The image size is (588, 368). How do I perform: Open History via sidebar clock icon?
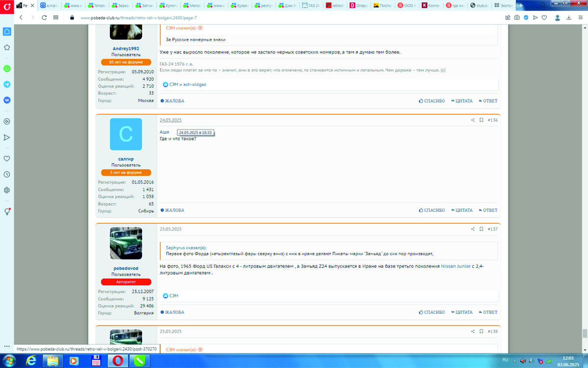7,174
